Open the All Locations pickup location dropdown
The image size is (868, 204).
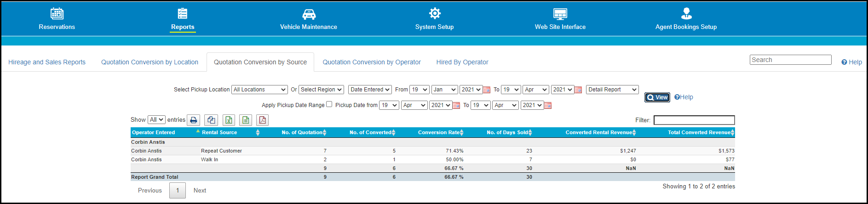(x=259, y=90)
